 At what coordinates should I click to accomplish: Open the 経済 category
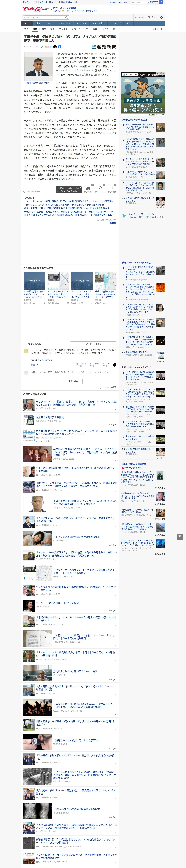click(52, 29)
